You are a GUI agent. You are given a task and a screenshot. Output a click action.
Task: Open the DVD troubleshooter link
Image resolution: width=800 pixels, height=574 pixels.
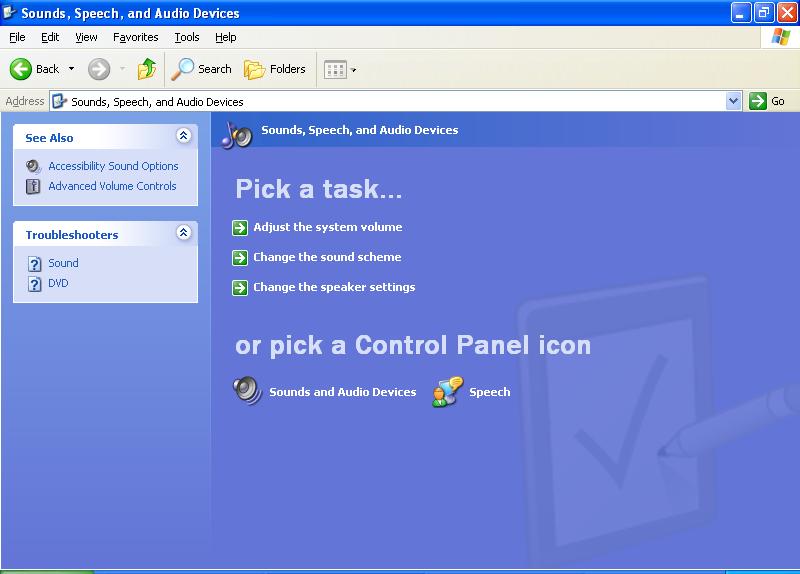pos(58,283)
